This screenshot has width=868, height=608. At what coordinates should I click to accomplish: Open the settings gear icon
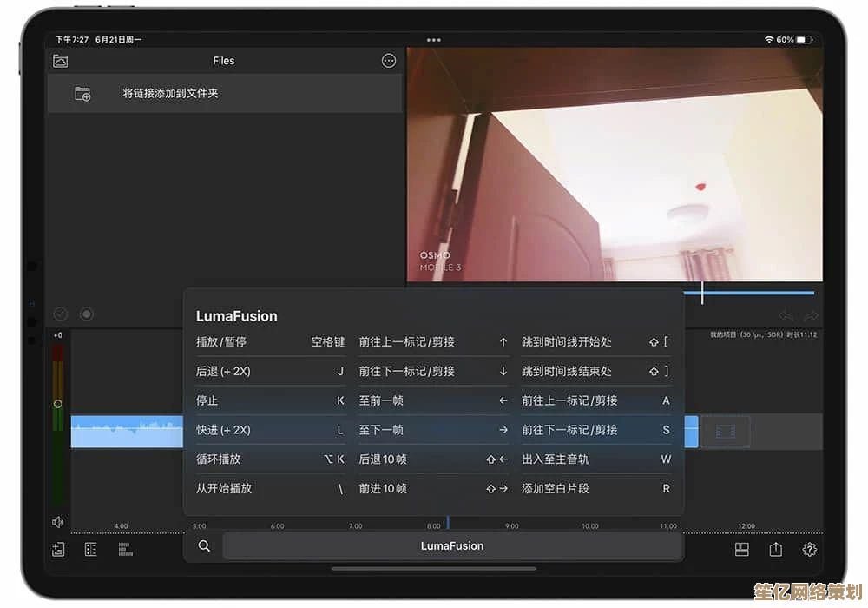click(x=809, y=549)
